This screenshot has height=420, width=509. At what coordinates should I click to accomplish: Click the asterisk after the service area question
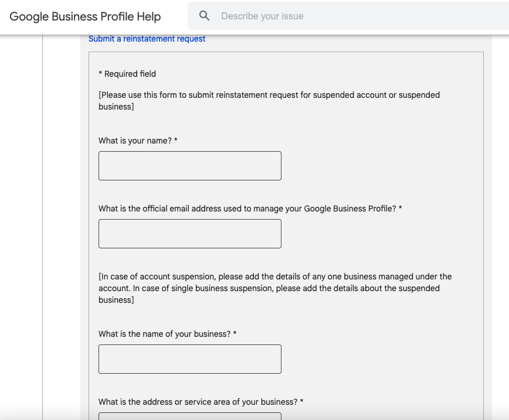point(302,402)
